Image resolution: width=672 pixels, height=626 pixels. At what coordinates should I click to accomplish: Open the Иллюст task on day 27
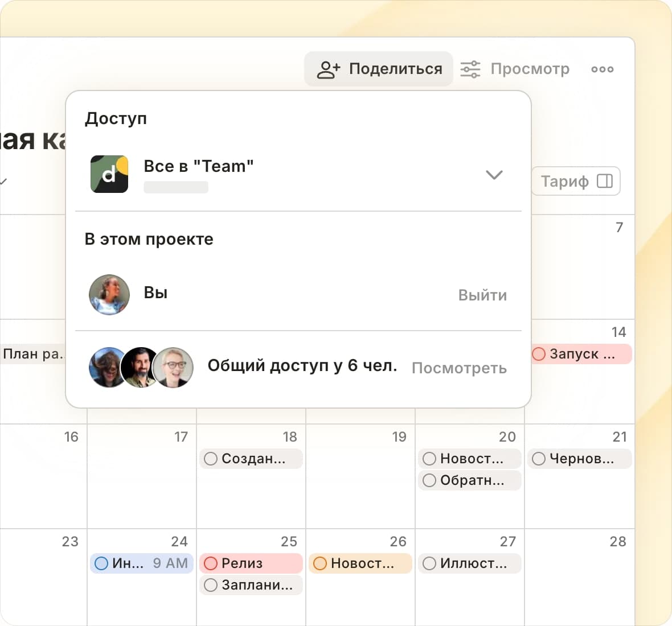tap(473, 563)
